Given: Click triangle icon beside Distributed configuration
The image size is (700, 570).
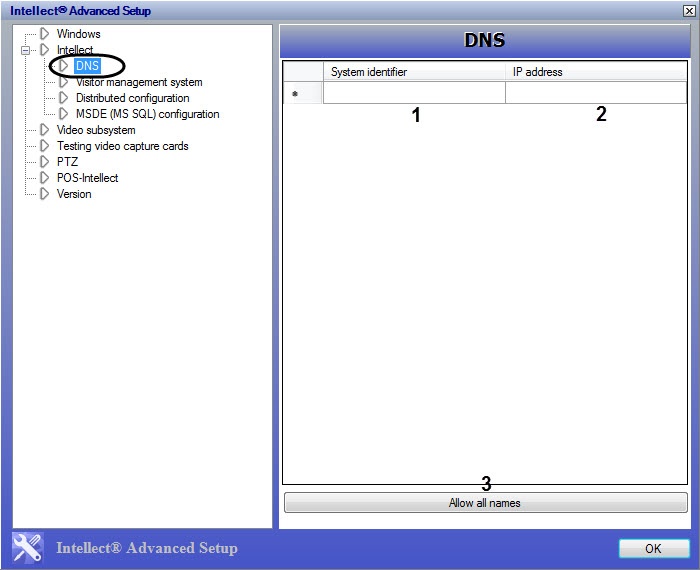Looking at the screenshot, I should coord(63,98).
